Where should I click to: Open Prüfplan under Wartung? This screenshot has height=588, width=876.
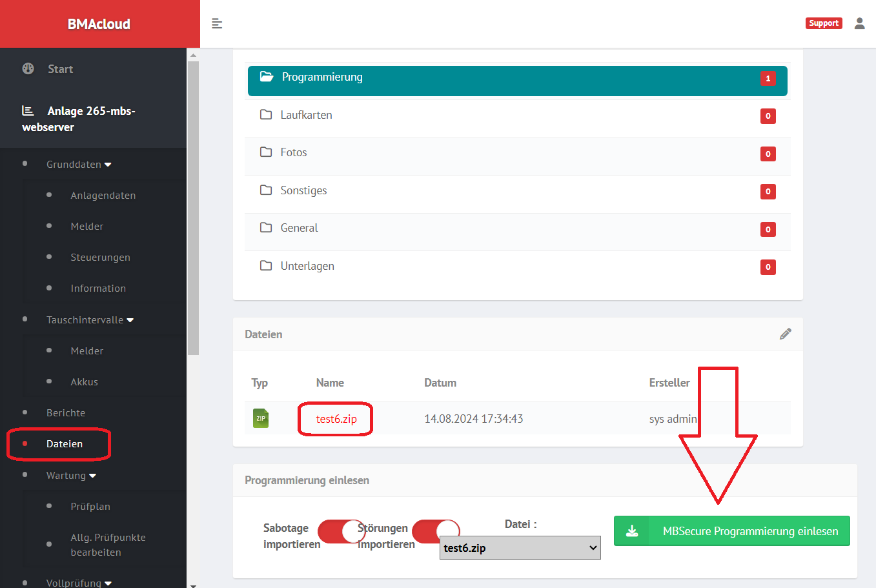pyautogui.click(x=90, y=507)
